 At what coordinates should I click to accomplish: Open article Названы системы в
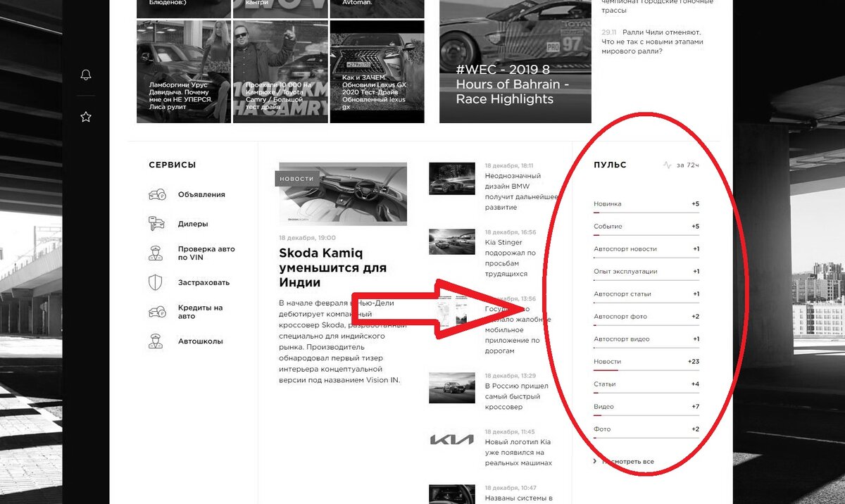pyautogui.click(x=518, y=498)
